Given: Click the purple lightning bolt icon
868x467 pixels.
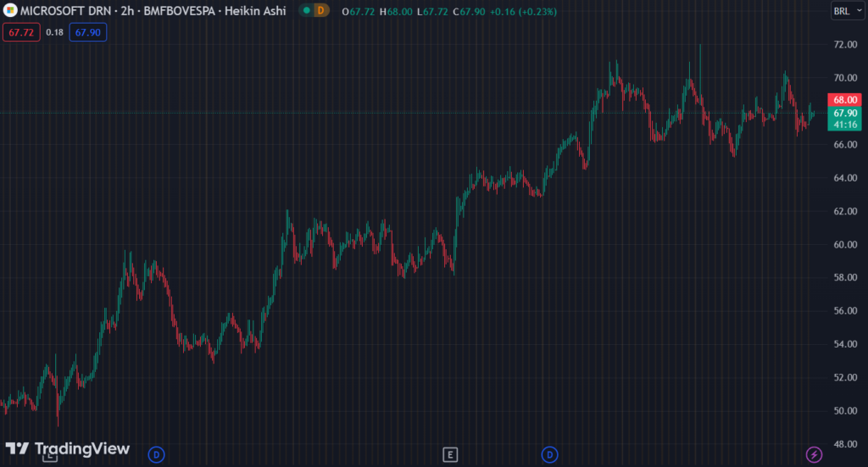Looking at the screenshot, I should (814, 455).
